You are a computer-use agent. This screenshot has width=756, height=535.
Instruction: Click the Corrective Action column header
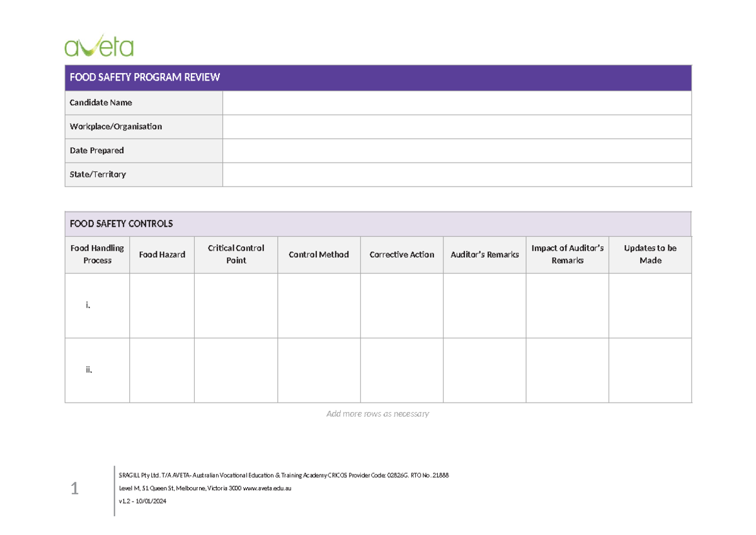(402, 255)
